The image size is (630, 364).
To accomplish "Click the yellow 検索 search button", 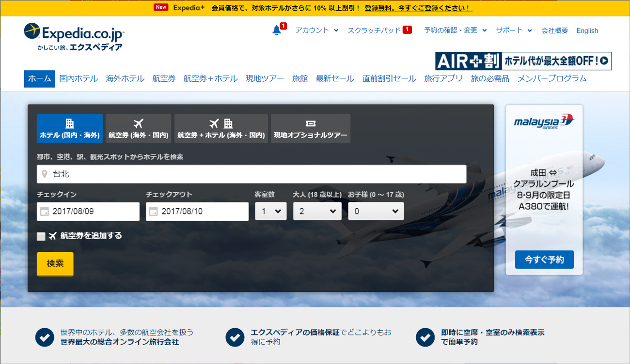I will [x=55, y=264].
